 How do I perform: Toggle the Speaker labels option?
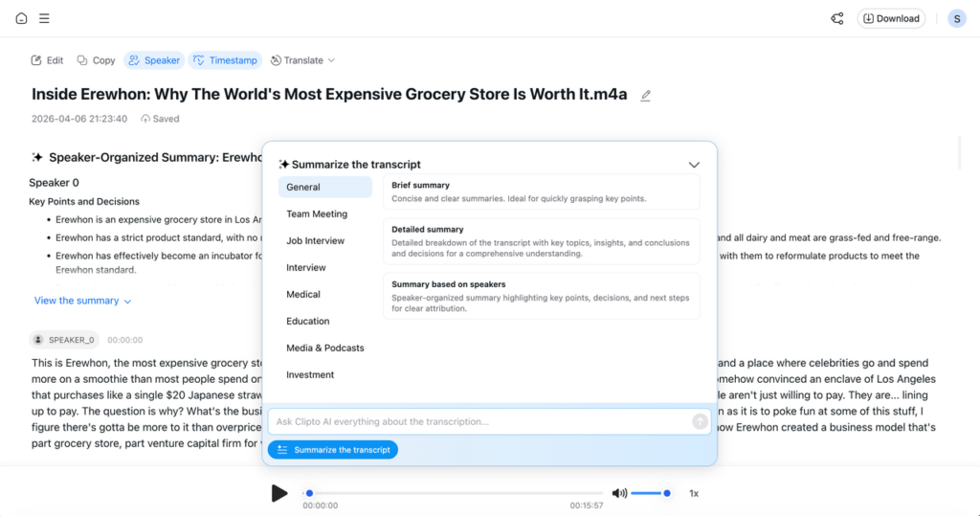pyautogui.click(x=154, y=60)
